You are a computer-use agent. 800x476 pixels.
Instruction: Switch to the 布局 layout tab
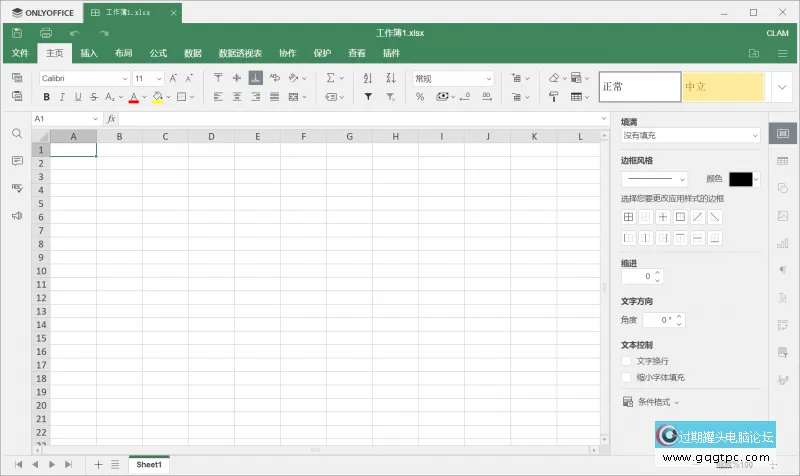pyautogui.click(x=123, y=53)
